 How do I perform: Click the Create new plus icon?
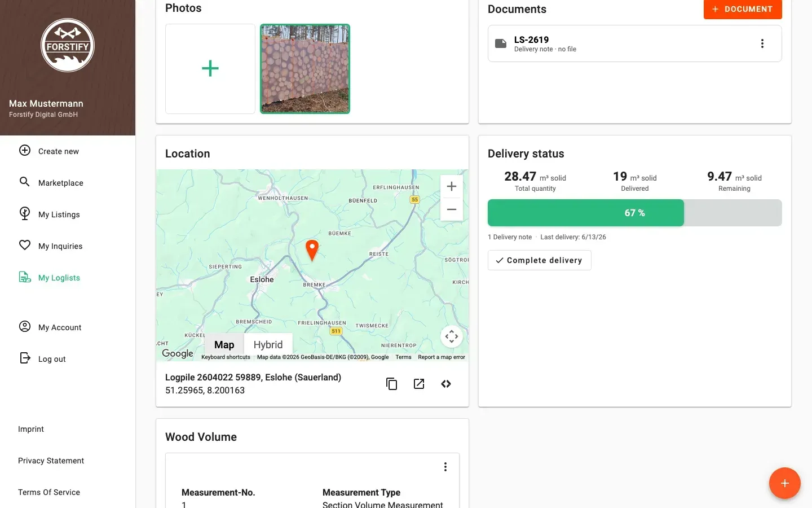[25, 150]
